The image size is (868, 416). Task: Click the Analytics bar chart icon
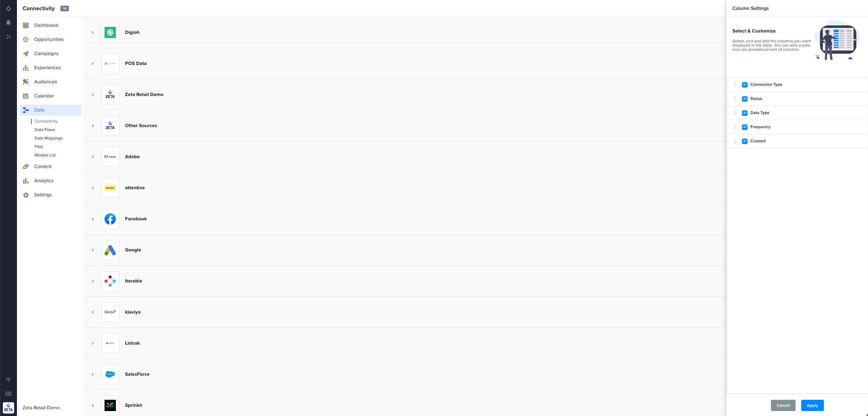[x=26, y=181]
